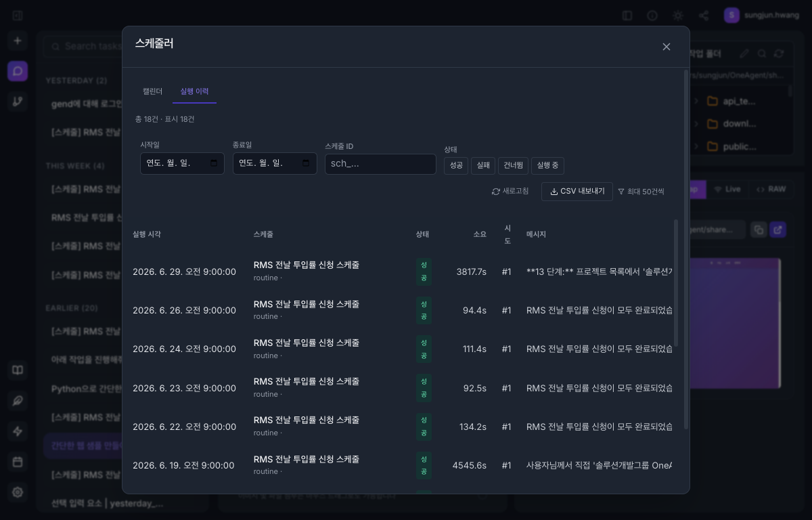Select the 2026. 6. 24. 오전 9:00:00 row
This screenshot has width=812, height=520.
[x=402, y=349]
